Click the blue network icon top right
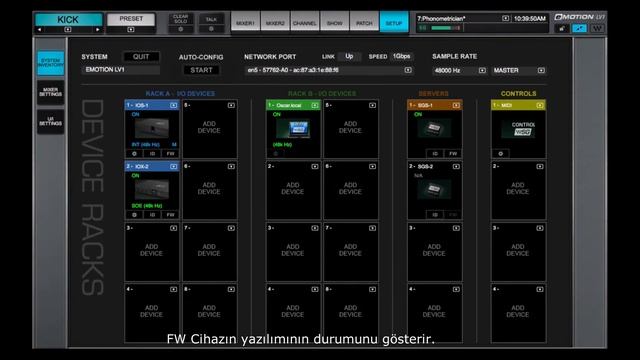 tap(579, 28)
